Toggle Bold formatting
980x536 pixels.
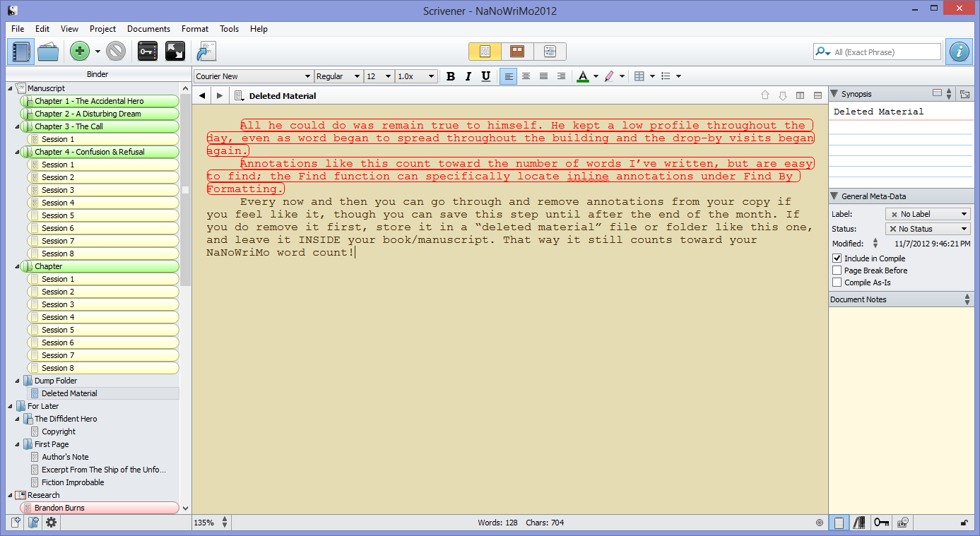click(x=451, y=76)
